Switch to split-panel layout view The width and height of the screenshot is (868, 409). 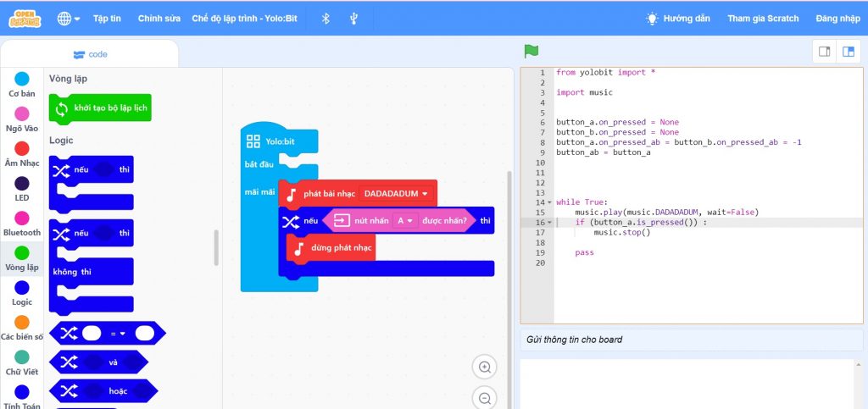point(848,52)
